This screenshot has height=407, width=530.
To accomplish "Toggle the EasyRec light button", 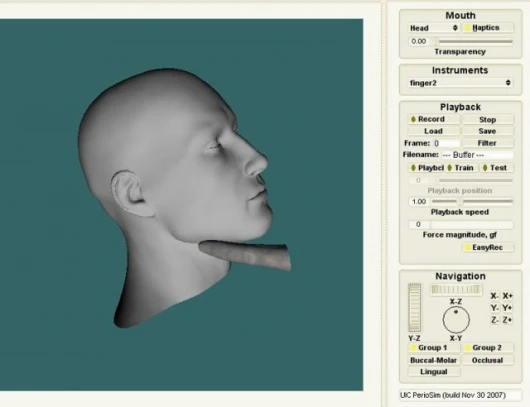I will tap(488, 247).
